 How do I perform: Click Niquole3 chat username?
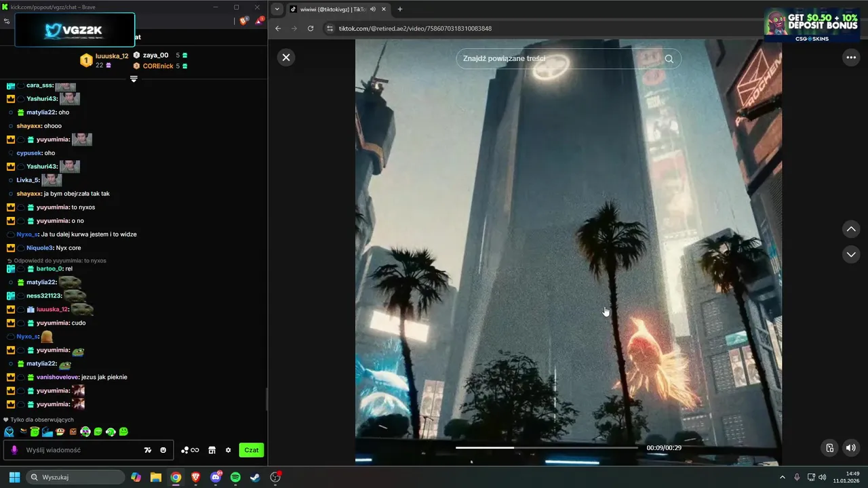pos(40,248)
